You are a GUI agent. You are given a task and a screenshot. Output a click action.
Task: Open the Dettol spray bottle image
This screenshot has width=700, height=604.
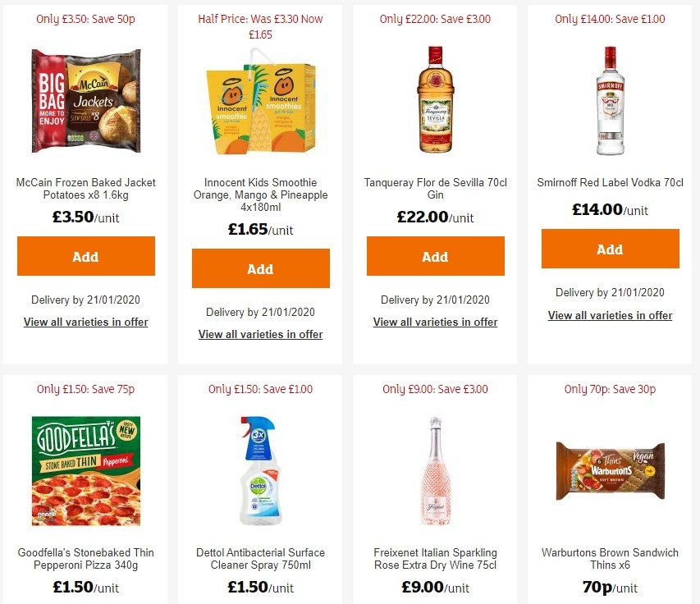coord(260,470)
